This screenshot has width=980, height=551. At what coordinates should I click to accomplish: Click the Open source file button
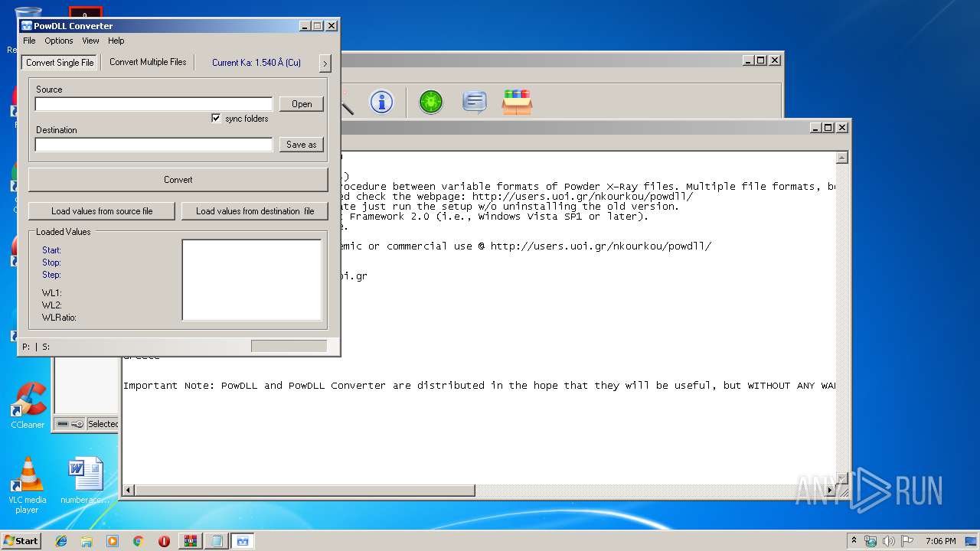302,104
